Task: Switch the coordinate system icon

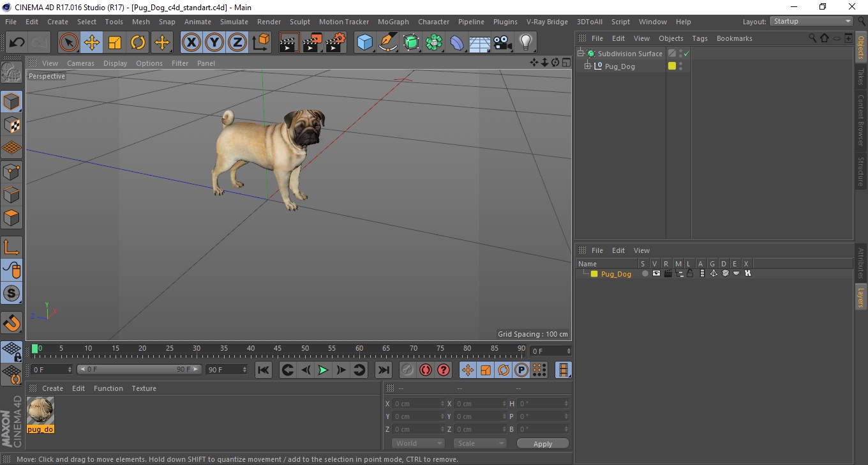Action: tap(260, 43)
